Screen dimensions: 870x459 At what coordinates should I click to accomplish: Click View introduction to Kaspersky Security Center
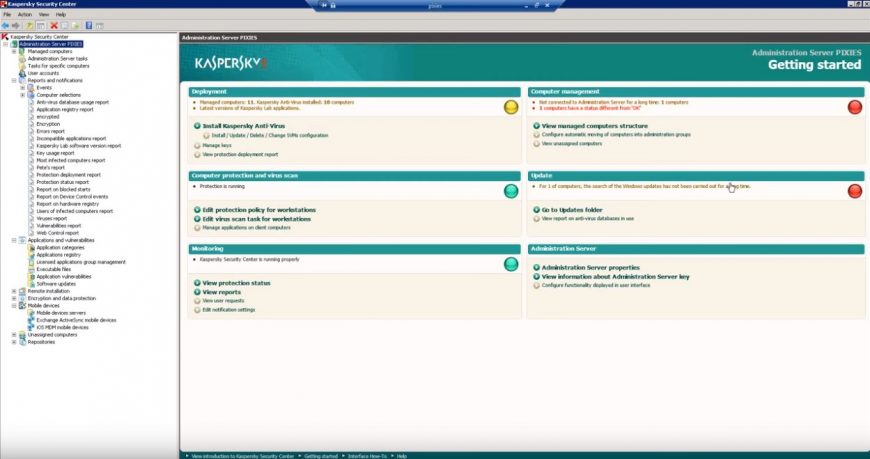[x=242, y=456]
